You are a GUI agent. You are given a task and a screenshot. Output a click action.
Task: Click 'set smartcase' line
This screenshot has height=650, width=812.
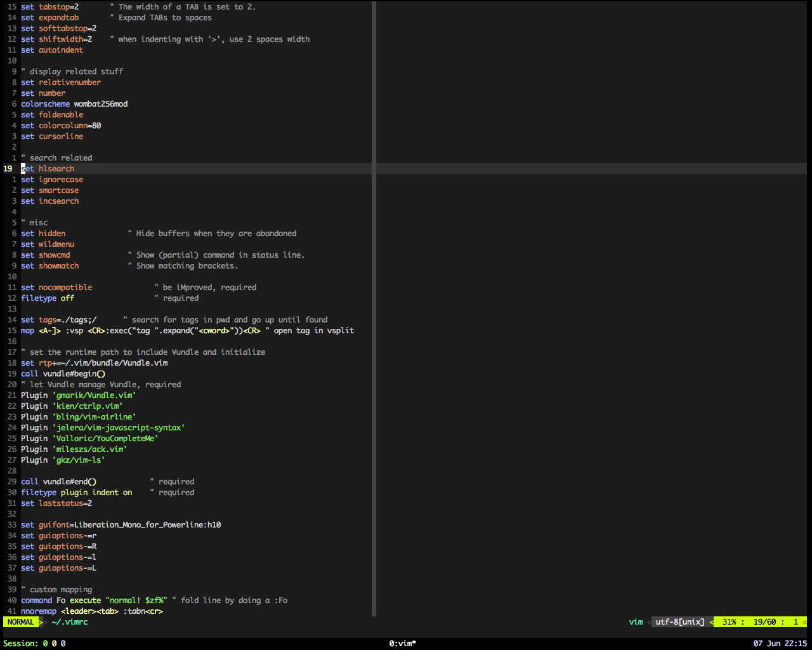tap(50, 190)
